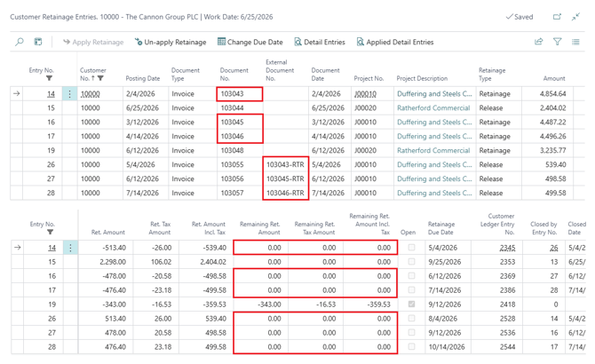The height and width of the screenshot is (364, 595).
Task: Open row menu for upper entry 14
Action: (x=69, y=93)
